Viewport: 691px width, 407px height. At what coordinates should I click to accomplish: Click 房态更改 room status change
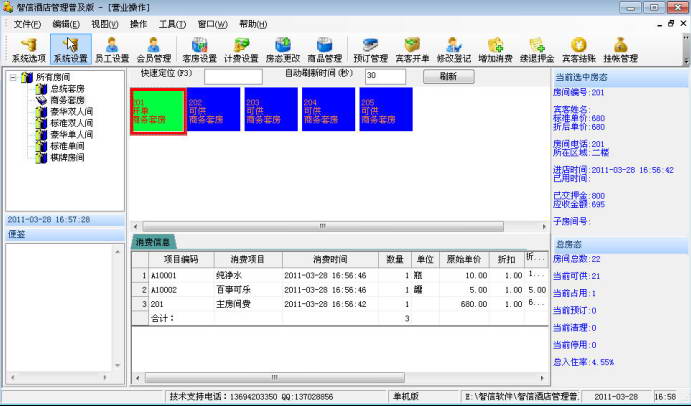point(282,50)
